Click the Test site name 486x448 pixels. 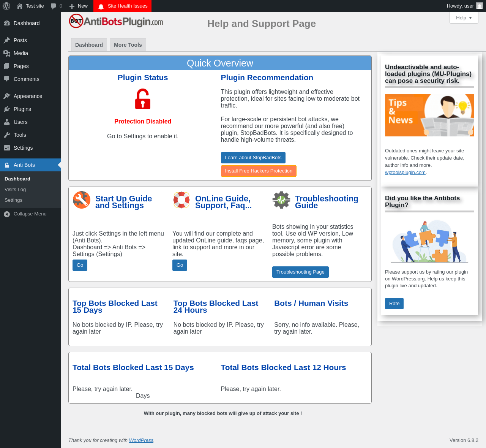[35, 6]
